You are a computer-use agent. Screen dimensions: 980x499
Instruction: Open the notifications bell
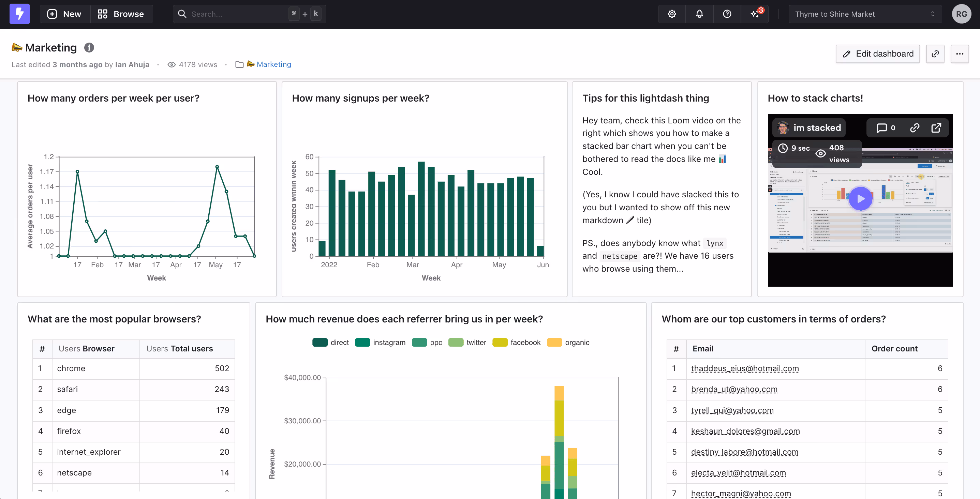pyautogui.click(x=699, y=14)
